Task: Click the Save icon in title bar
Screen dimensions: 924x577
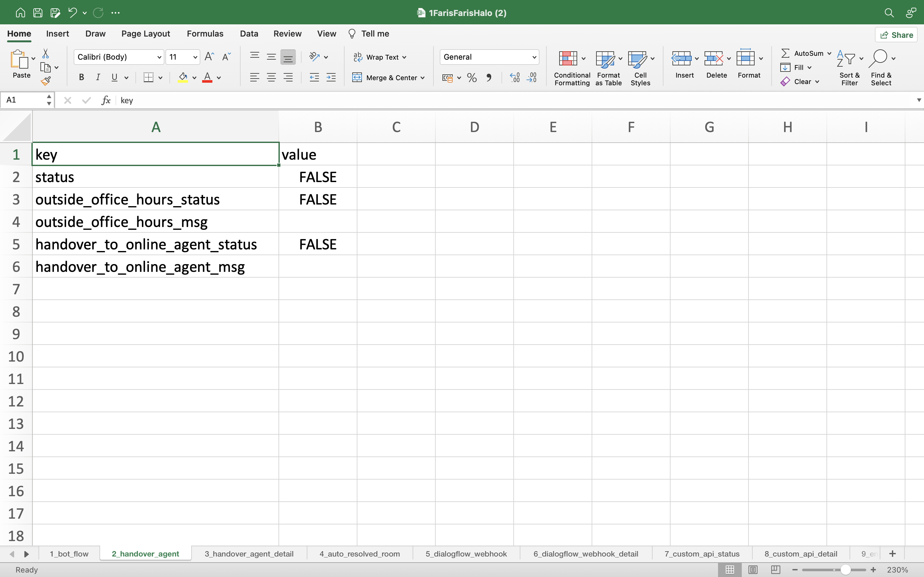Action: coord(38,13)
